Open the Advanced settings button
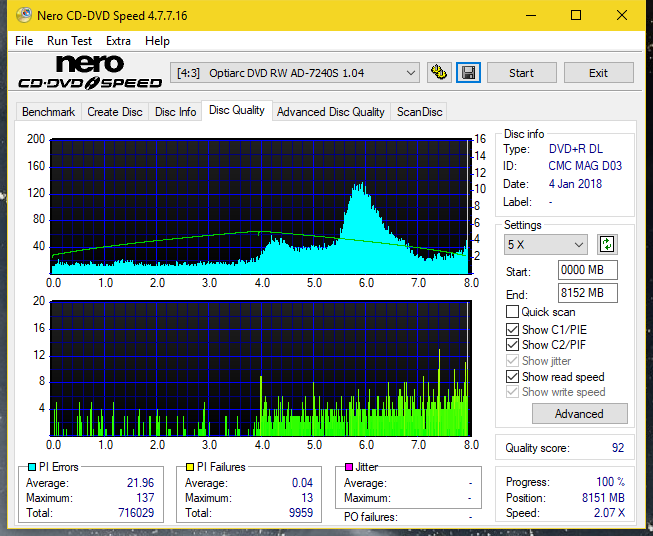The height and width of the screenshot is (536, 653). (x=579, y=414)
